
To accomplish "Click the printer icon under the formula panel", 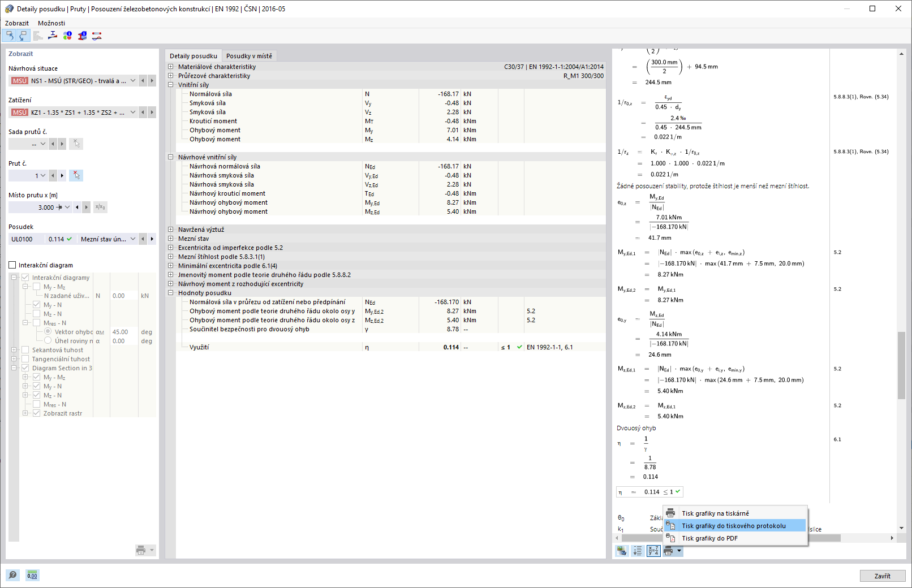I will [669, 551].
